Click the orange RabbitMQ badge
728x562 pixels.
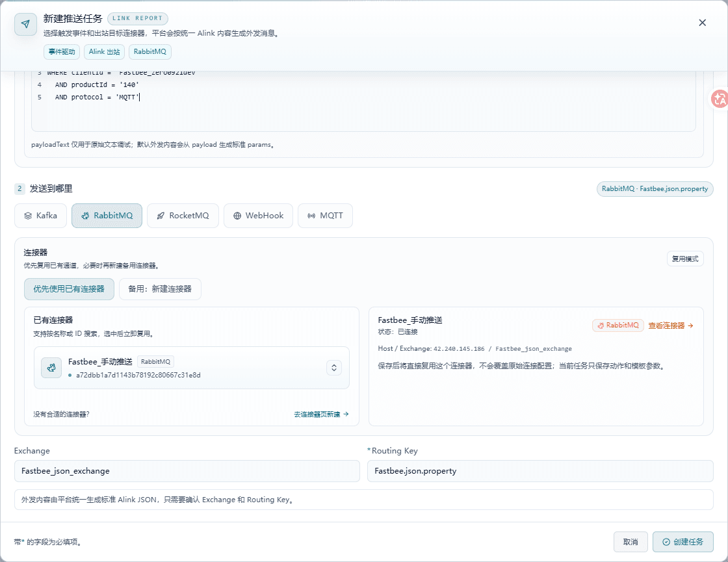click(618, 326)
